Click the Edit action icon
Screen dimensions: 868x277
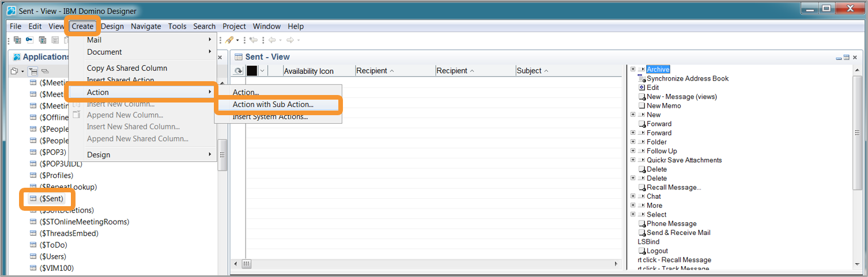pyautogui.click(x=641, y=88)
